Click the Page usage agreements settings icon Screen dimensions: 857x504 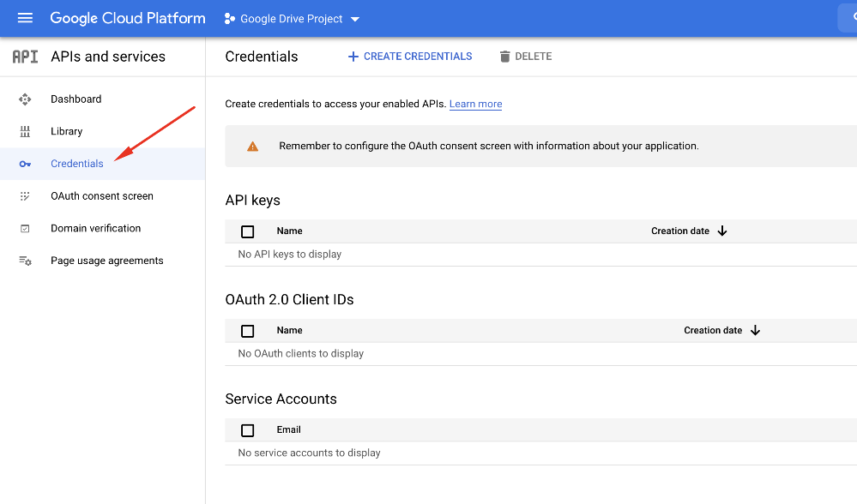pos(25,261)
